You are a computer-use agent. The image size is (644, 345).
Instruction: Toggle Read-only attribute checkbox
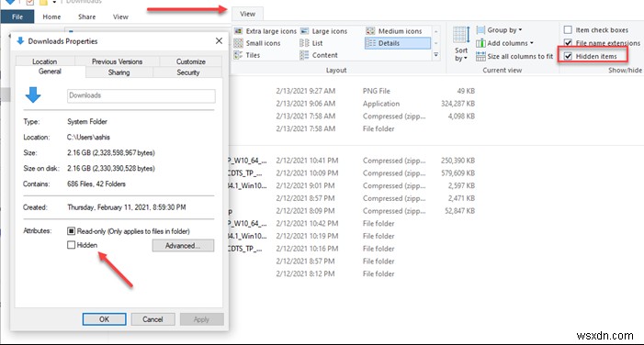(x=71, y=231)
